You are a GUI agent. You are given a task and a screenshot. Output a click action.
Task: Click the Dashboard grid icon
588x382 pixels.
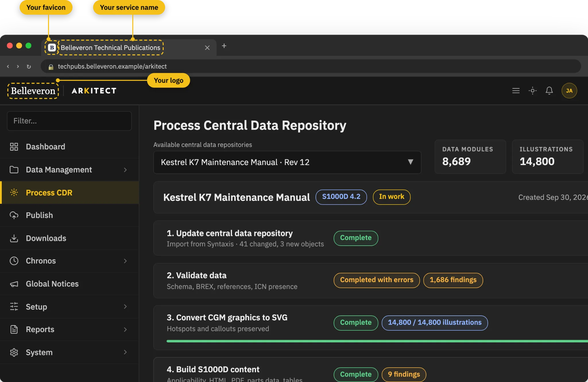pos(14,147)
